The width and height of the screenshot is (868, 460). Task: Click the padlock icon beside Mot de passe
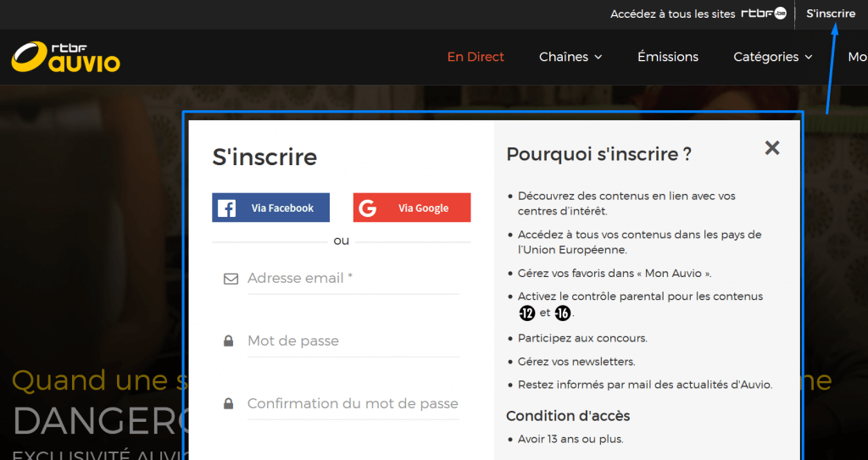coord(228,341)
